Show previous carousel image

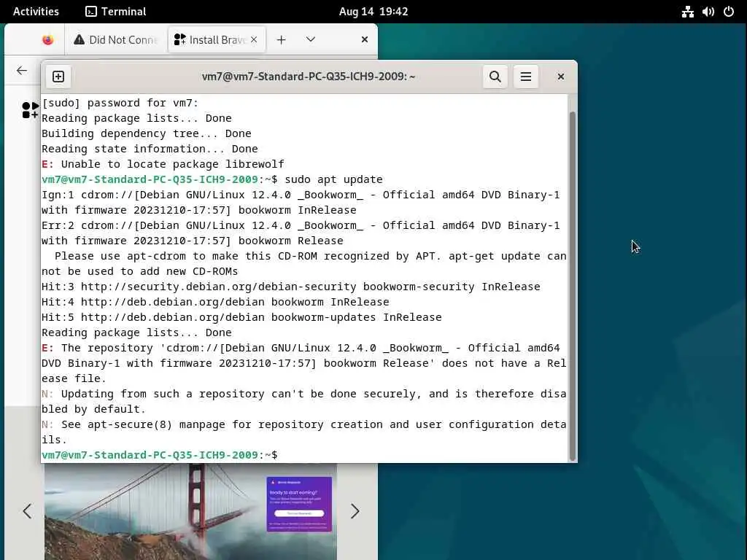click(27, 511)
